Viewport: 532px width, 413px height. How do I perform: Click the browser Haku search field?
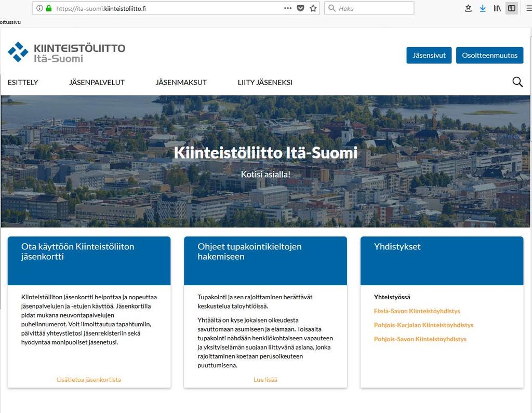tap(369, 8)
